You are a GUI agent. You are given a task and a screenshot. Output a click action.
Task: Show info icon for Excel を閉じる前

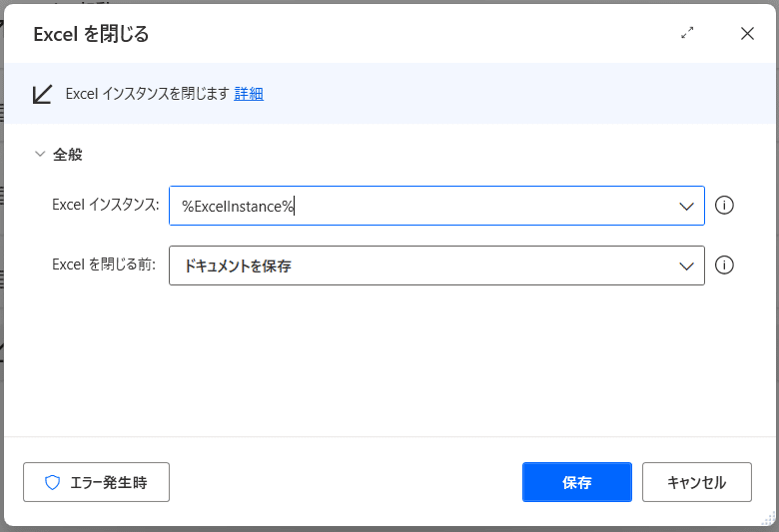pyautogui.click(x=724, y=266)
